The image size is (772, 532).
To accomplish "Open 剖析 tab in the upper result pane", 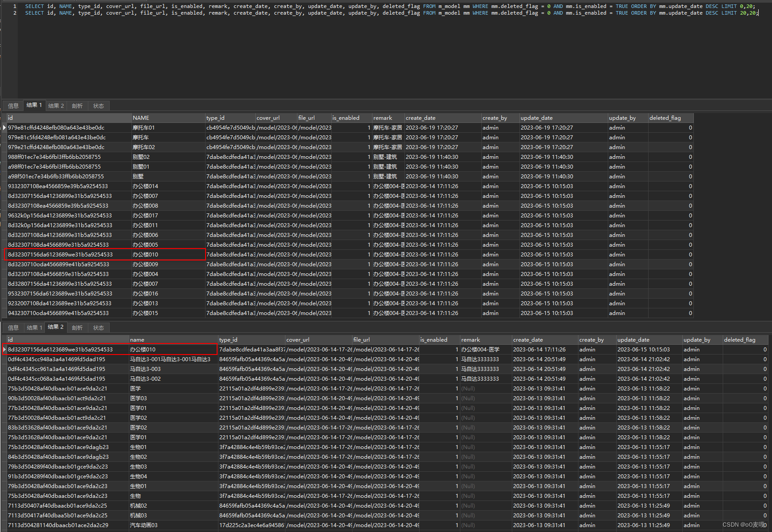I will click(77, 106).
